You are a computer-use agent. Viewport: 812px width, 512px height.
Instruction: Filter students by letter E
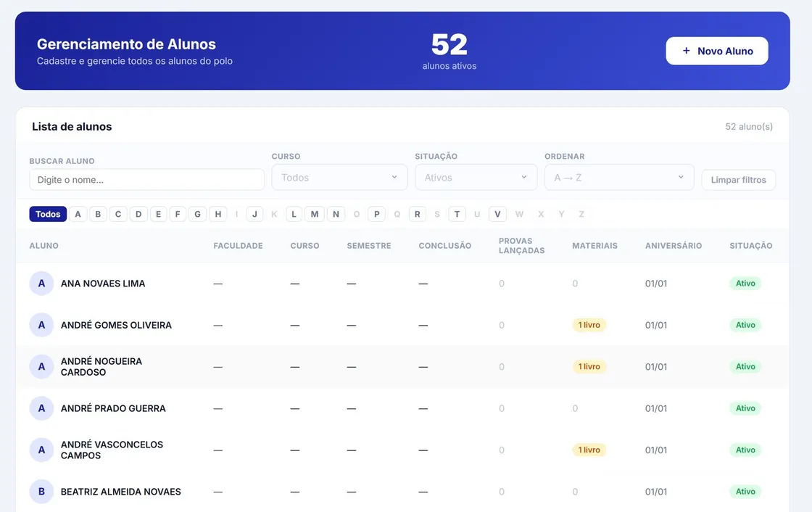(x=159, y=214)
